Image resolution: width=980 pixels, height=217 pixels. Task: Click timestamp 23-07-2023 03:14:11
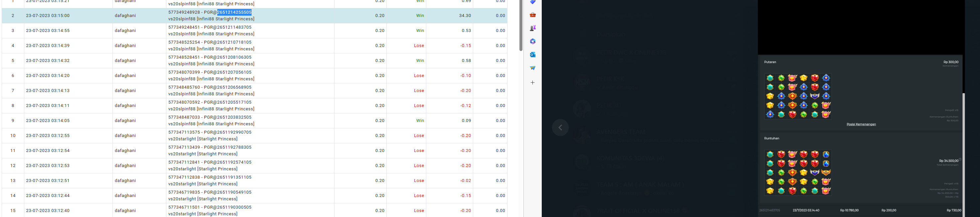coord(48,106)
